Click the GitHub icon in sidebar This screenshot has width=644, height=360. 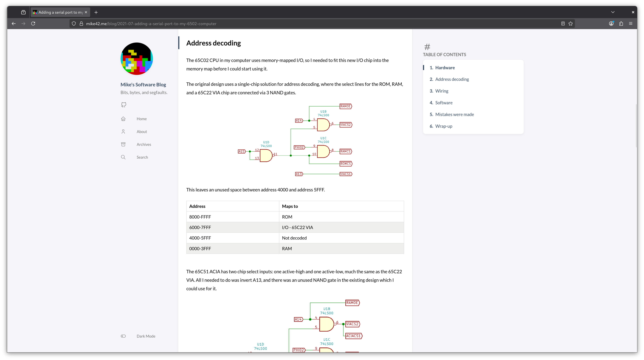[x=123, y=105]
